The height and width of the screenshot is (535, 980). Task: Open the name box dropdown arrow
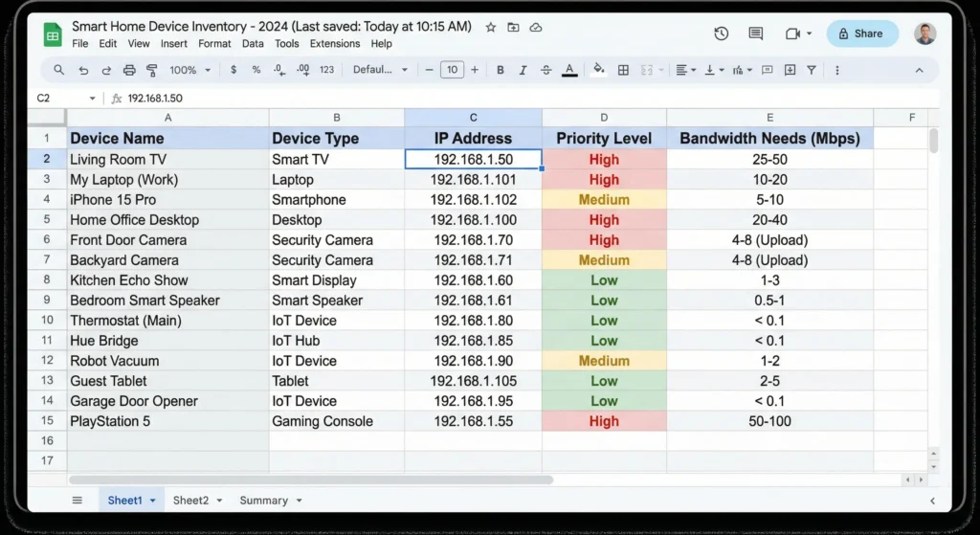point(92,99)
